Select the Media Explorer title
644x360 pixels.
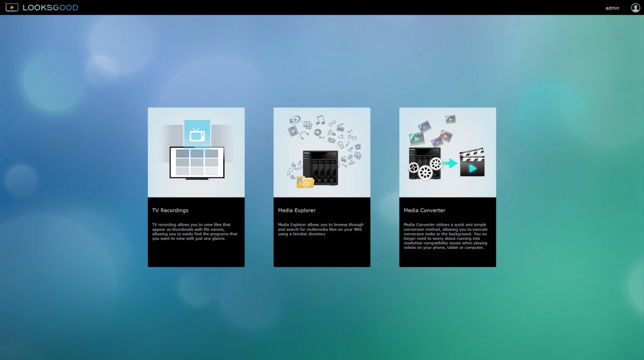(x=297, y=210)
